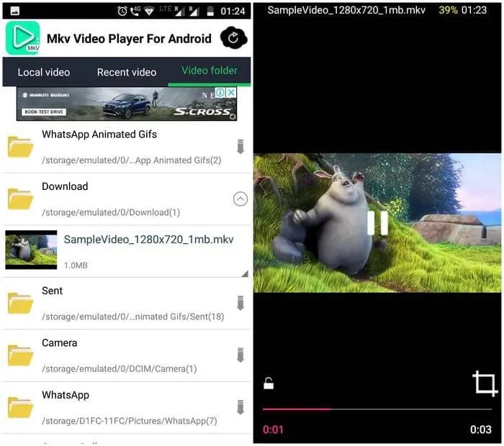504x446 pixels.
Task: Tap the crop aspect-ratio icon in player
Action: pyautogui.click(x=485, y=383)
